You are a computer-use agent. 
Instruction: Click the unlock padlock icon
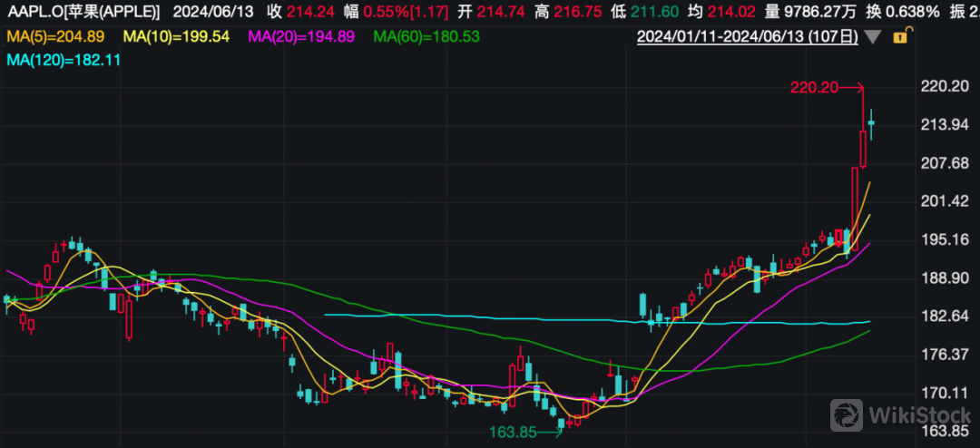pyautogui.click(x=900, y=37)
